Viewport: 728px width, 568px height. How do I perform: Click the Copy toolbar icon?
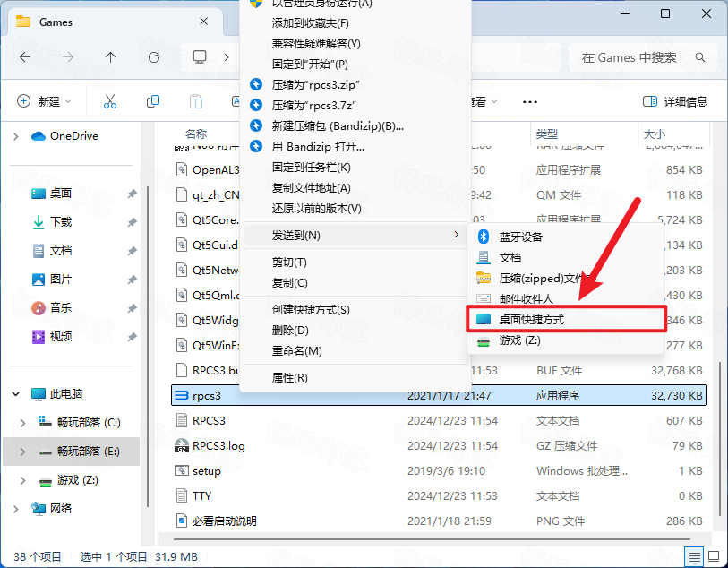[153, 101]
